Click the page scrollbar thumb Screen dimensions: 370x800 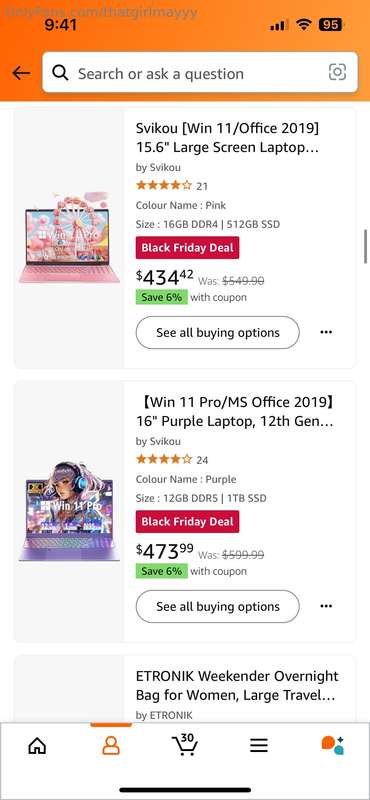[365, 246]
